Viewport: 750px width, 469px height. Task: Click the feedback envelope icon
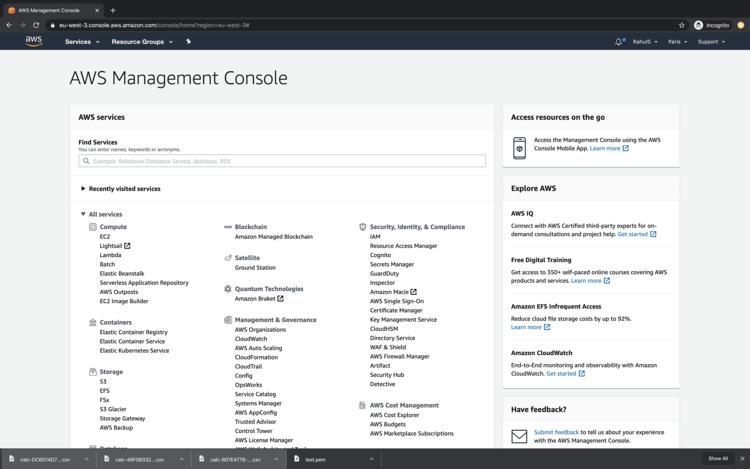[x=519, y=436]
